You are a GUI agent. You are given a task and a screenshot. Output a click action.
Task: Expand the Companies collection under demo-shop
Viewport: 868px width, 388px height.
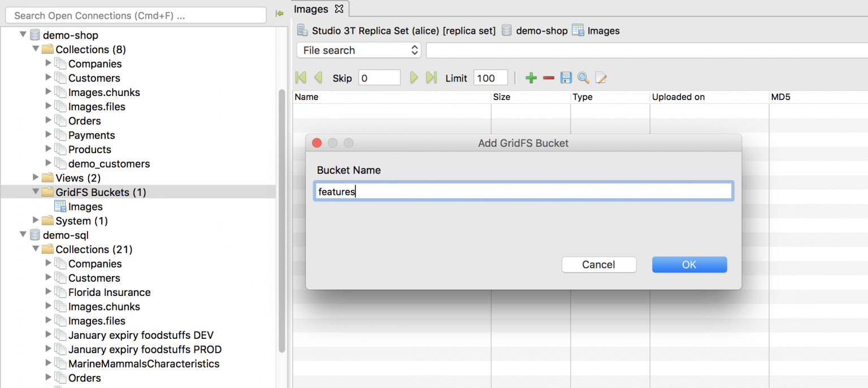(x=48, y=63)
